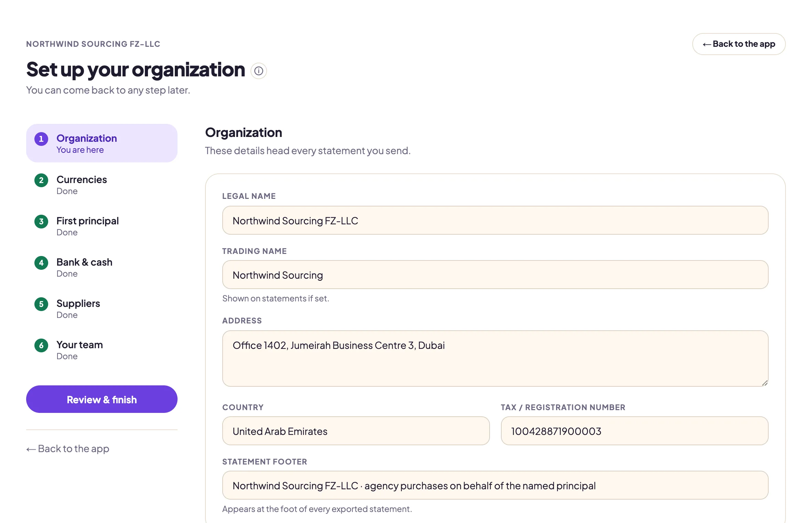Click 'You can come back to any step later.'
812x523 pixels.
108,90
